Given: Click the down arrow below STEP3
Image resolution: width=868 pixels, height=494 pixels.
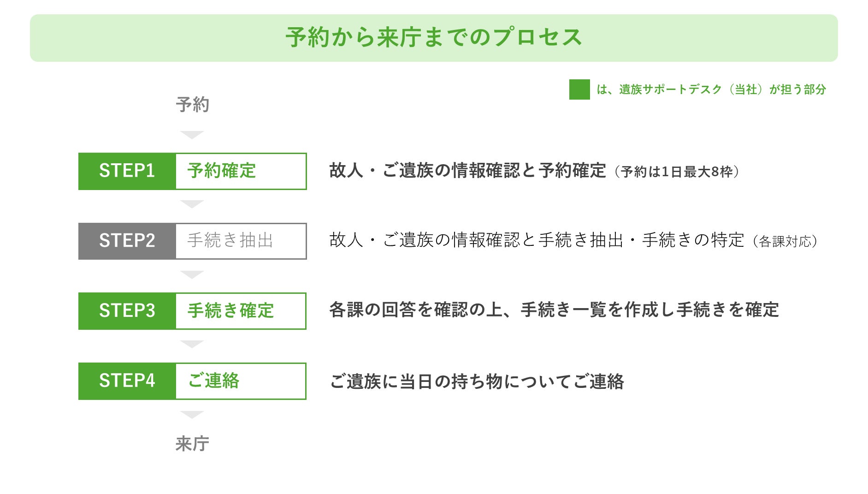Looking at the screenshot, I should [192, 344].
